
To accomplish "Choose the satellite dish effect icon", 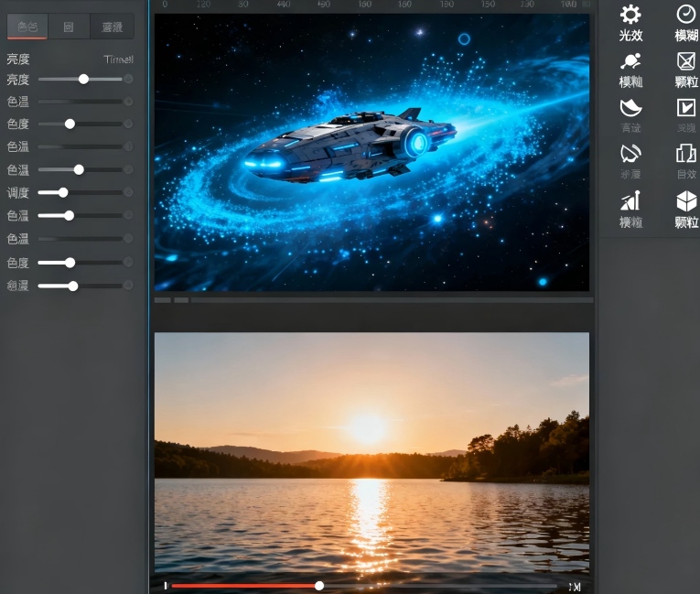I will [630, 154].
